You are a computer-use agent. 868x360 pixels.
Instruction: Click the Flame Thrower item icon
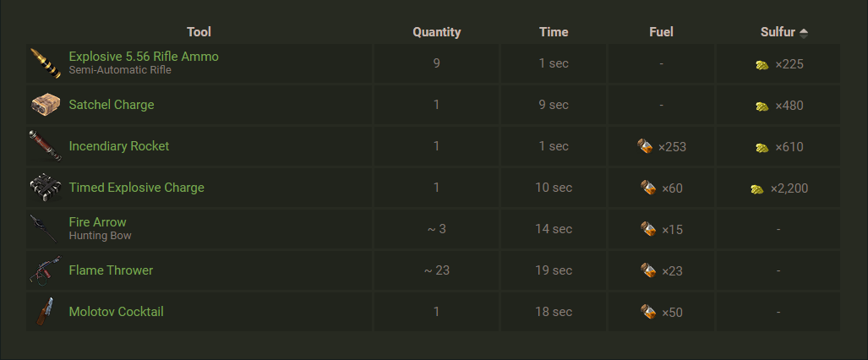[x=45, y=270]
